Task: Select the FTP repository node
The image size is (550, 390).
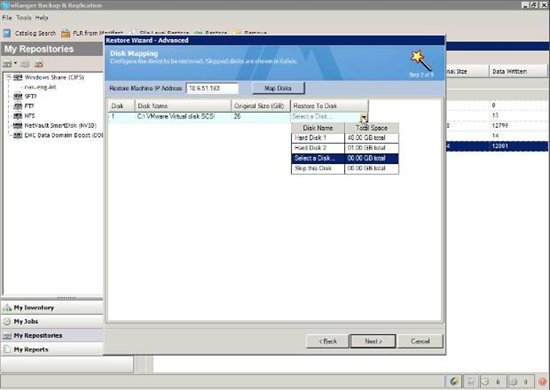Action: tap(29, 106)
